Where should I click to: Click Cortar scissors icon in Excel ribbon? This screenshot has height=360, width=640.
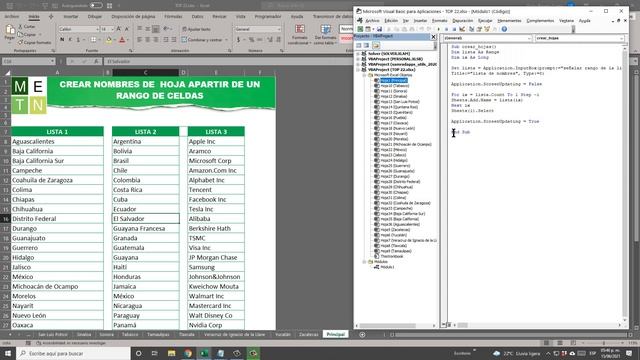20,27
